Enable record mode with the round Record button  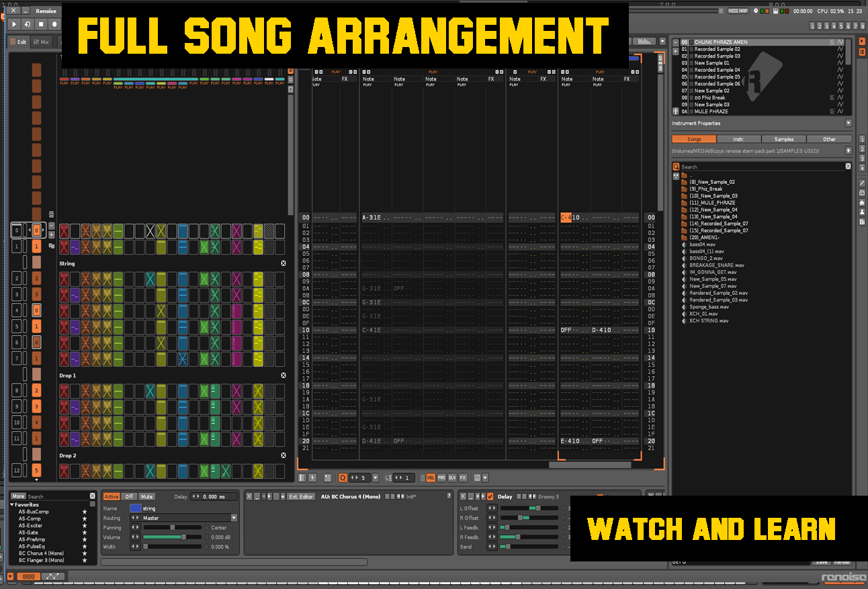coord(54,24)
